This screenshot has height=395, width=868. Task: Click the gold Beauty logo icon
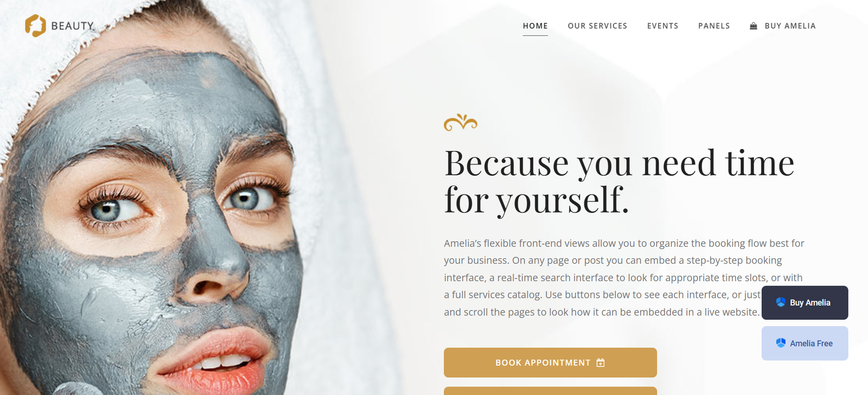(x=35, y=26)
